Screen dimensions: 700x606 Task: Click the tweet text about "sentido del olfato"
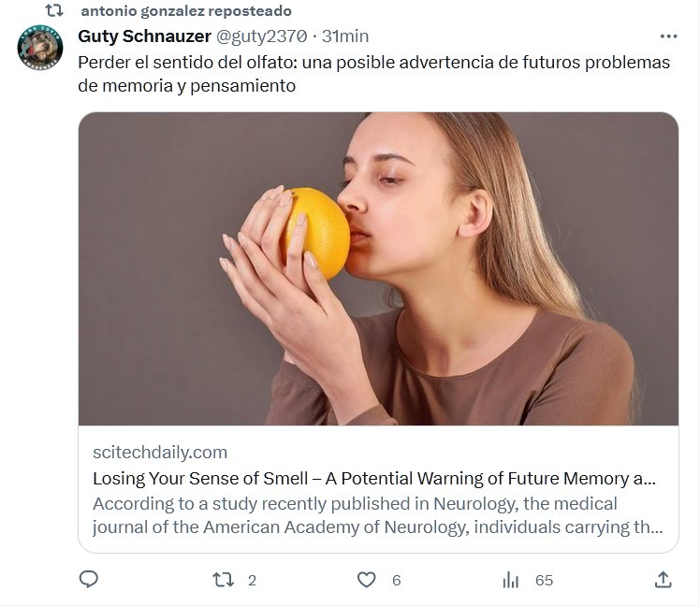(x=374, y=74)
